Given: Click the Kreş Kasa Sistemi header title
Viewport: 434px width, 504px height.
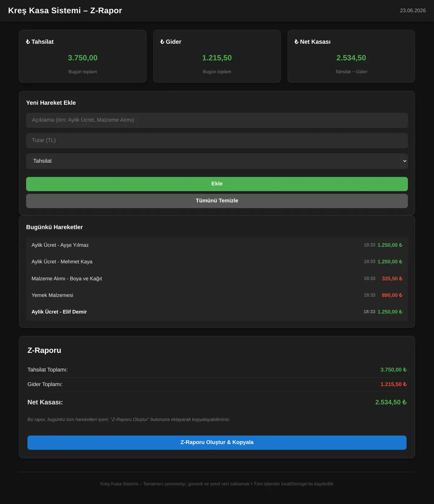Looking at the screenshot, I should pyautogui.click(x=65, y=10).
